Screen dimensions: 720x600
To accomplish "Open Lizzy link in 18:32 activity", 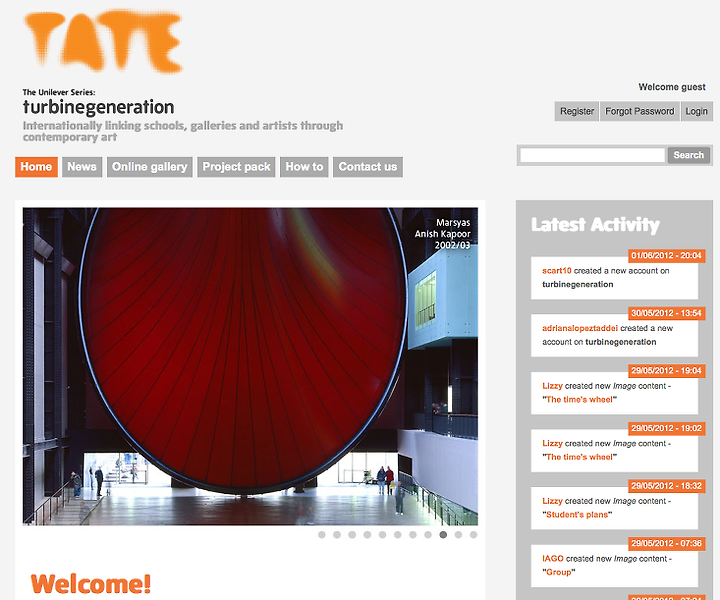I will [552, 501].
